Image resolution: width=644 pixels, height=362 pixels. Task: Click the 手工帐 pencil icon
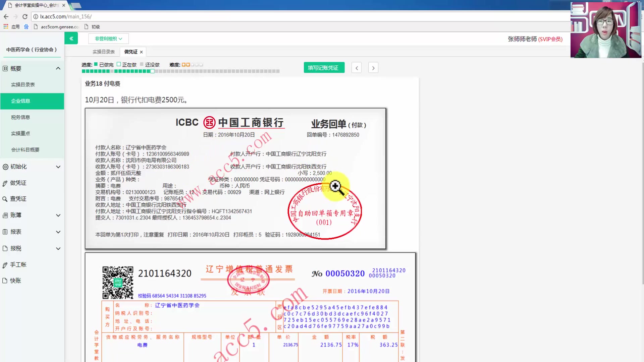tap(5, 265)
